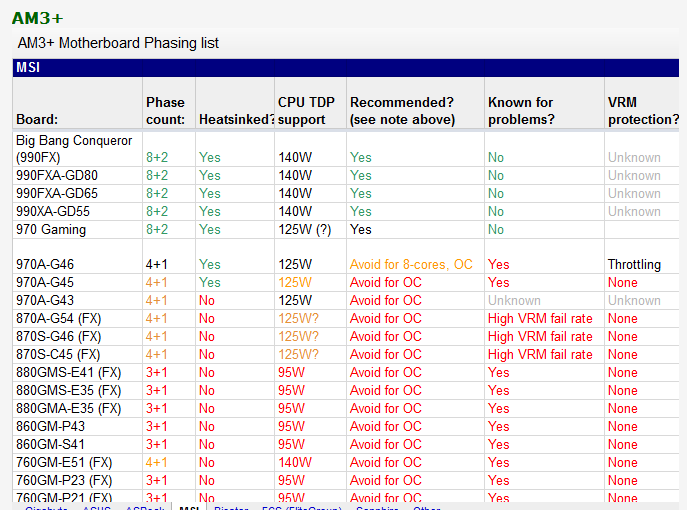
Task: Click the MSI blue header row label
Action: tap(28, 67)
